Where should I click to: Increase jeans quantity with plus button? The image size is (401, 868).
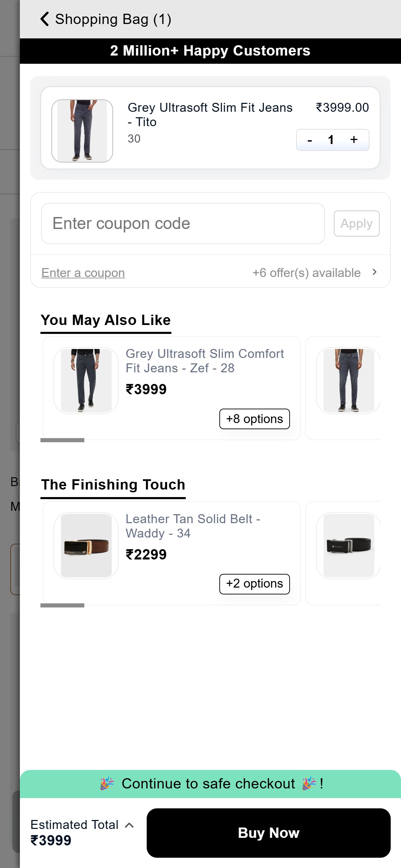(354, 140)
